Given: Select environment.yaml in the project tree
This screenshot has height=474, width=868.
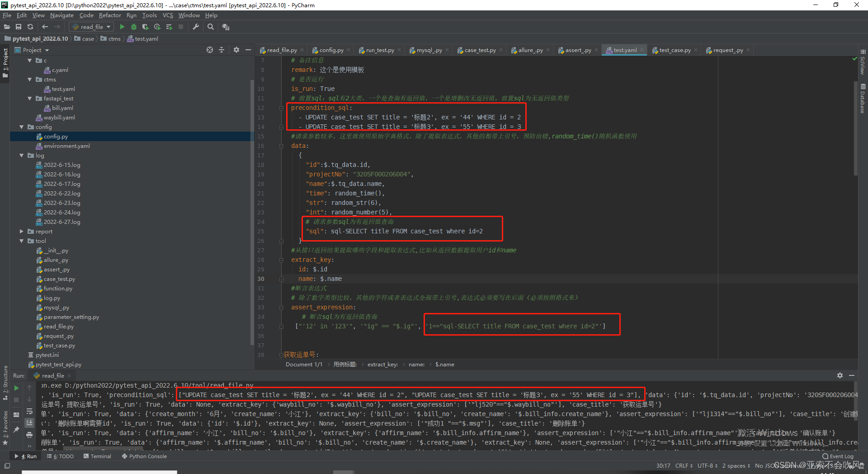Looking at the screenshot, I should coord(66,146).
